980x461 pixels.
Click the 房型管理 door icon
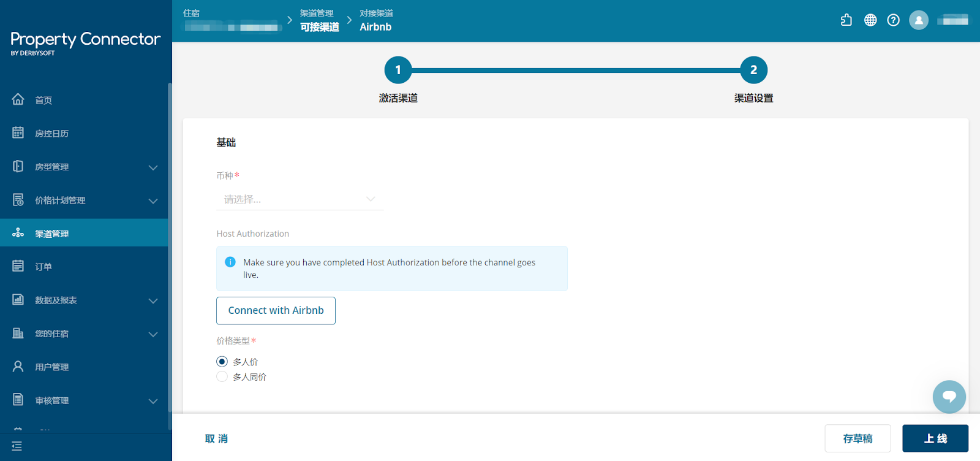(18, 166)
